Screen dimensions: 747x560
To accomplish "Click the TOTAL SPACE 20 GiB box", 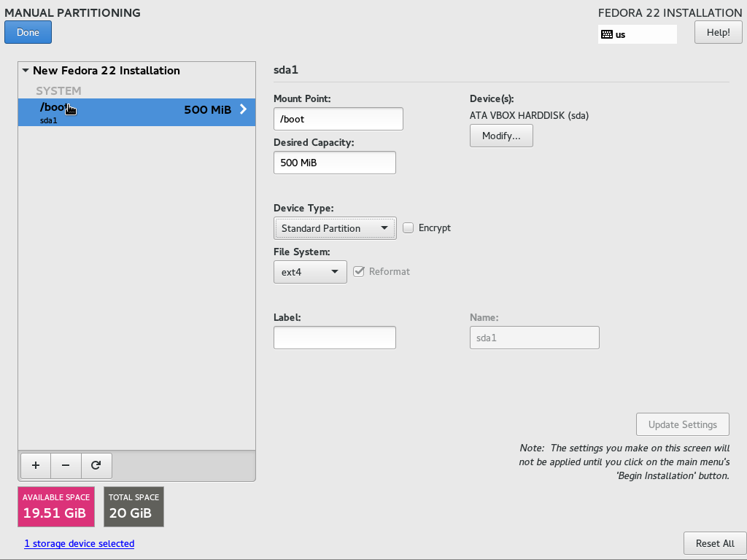I will click(x=134, y=507).
